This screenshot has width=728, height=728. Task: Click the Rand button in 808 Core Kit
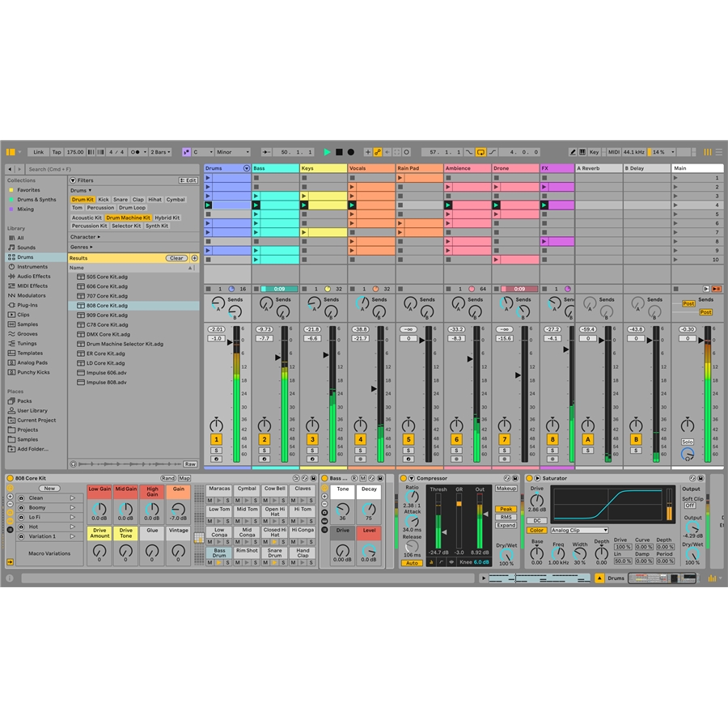pyautogui.click(x=167, y=478)
